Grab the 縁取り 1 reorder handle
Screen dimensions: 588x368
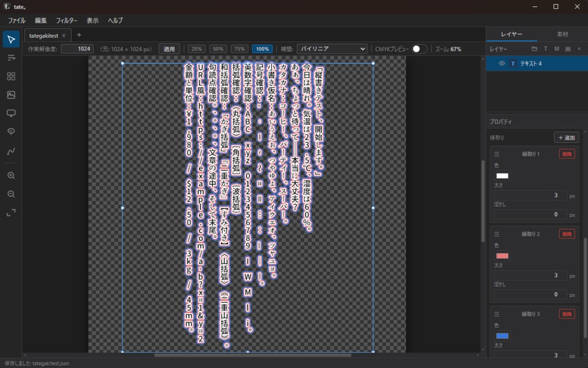(497, 154)
